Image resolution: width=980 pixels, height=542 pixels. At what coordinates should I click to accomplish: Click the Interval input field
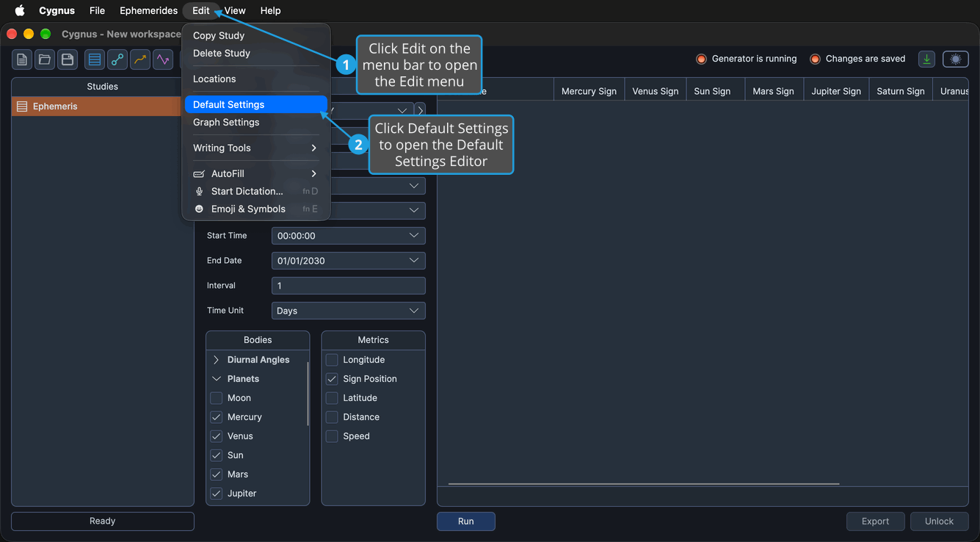(349, 286)
